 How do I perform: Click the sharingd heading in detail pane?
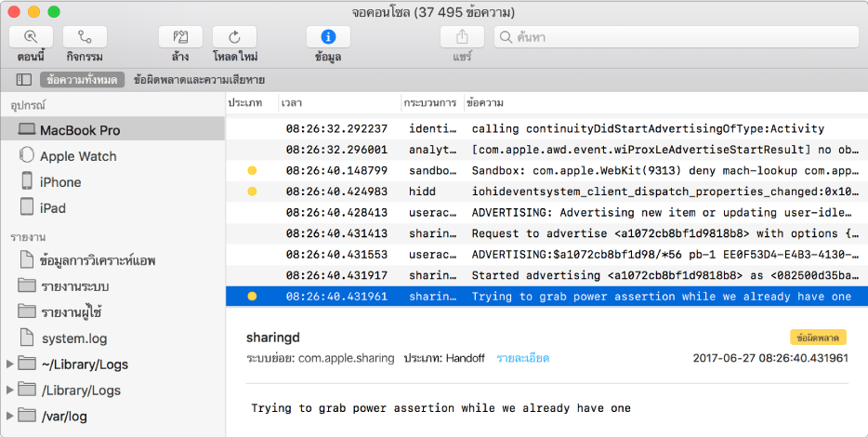273,338
